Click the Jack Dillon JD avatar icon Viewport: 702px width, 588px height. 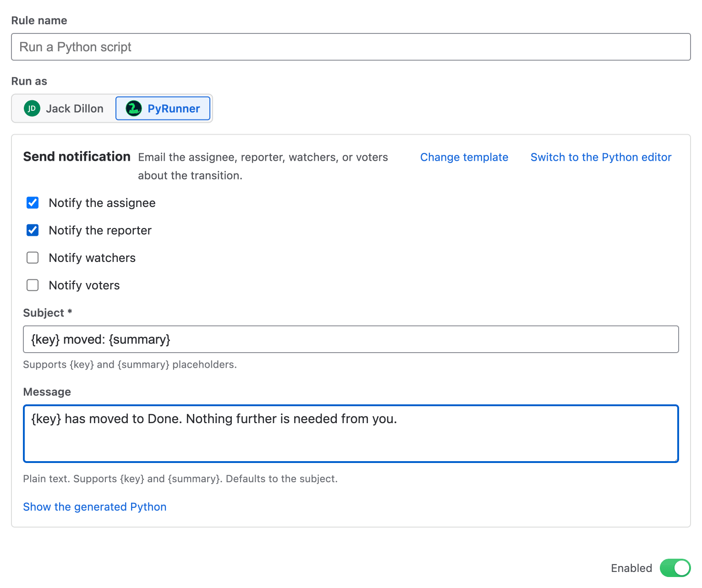(32, 109)
